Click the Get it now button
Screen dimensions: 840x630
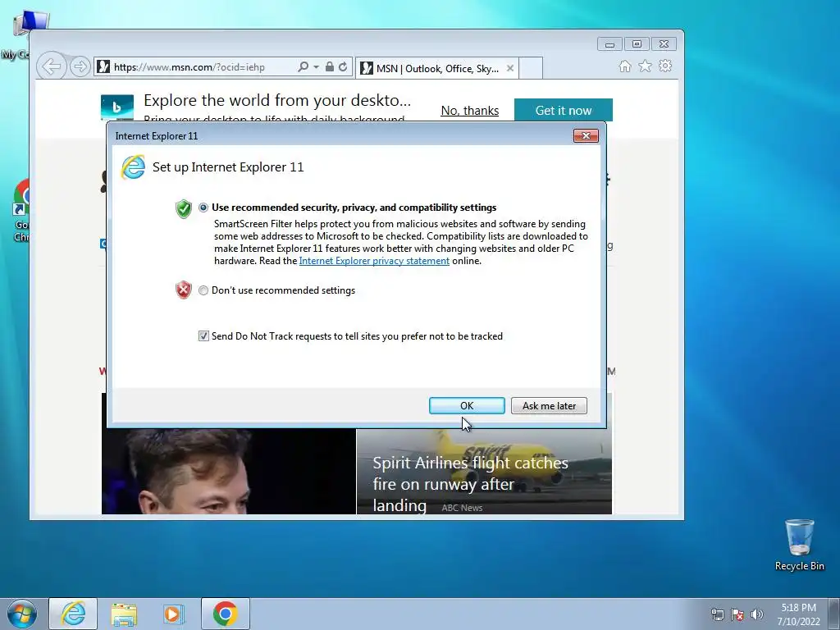(563, 110)
